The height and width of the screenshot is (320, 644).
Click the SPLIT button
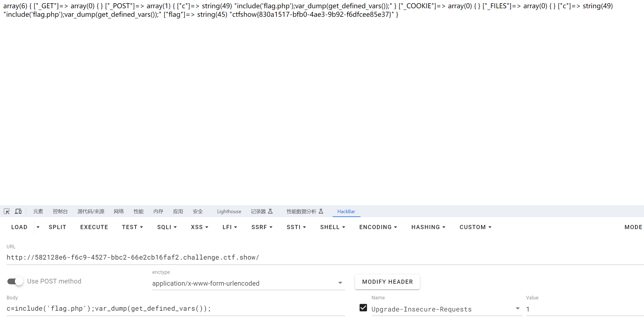pyautogui.click(x=57, y=227)
